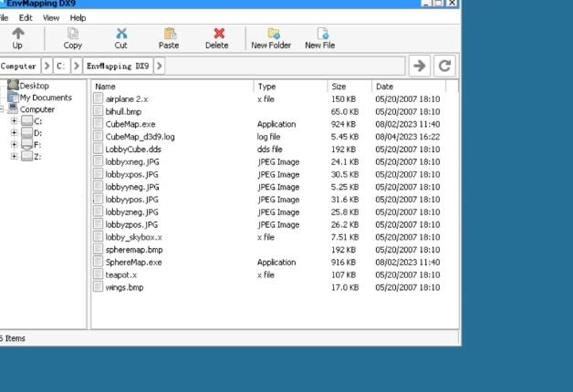Open the Help menu
The height and width of the screenshot is (392, 573).
(78, 17)
